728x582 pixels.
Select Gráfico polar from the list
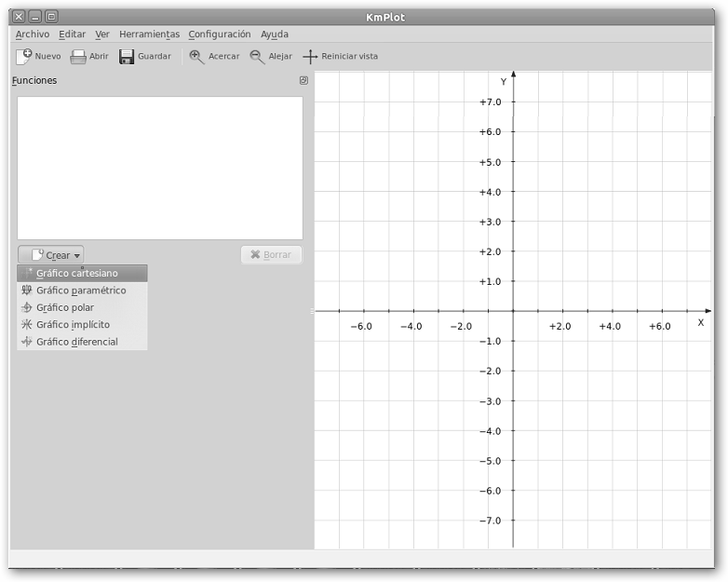pos(65,307)
